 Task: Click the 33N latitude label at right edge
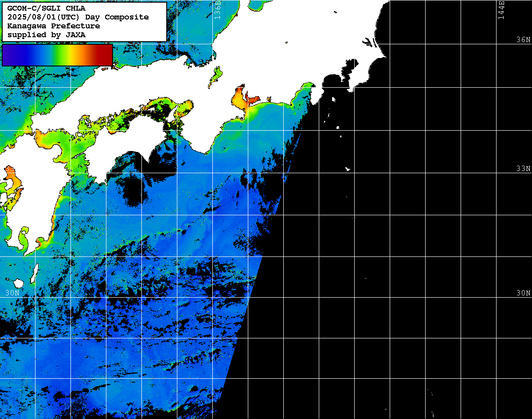pos(523,169)
